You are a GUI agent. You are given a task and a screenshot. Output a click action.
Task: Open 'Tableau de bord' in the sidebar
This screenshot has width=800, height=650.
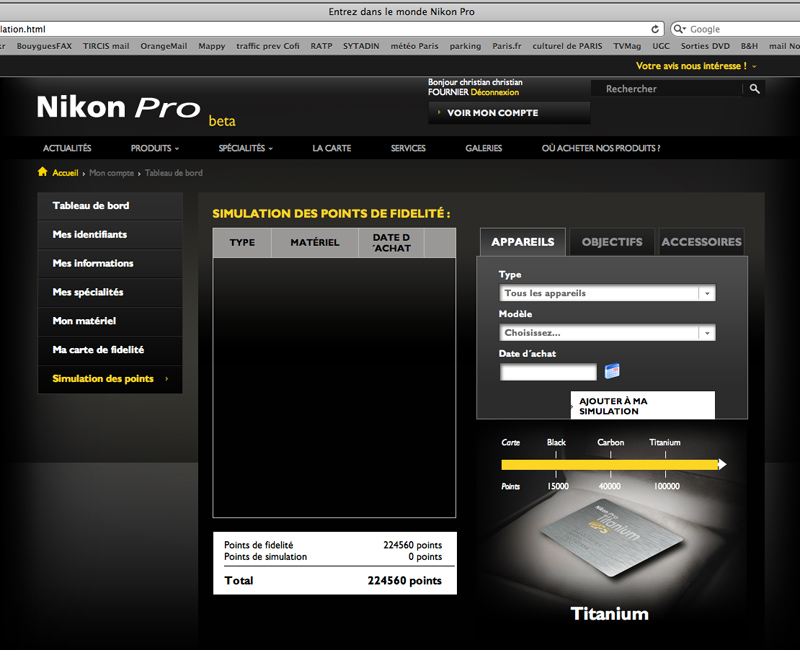(x=110, y=206)
